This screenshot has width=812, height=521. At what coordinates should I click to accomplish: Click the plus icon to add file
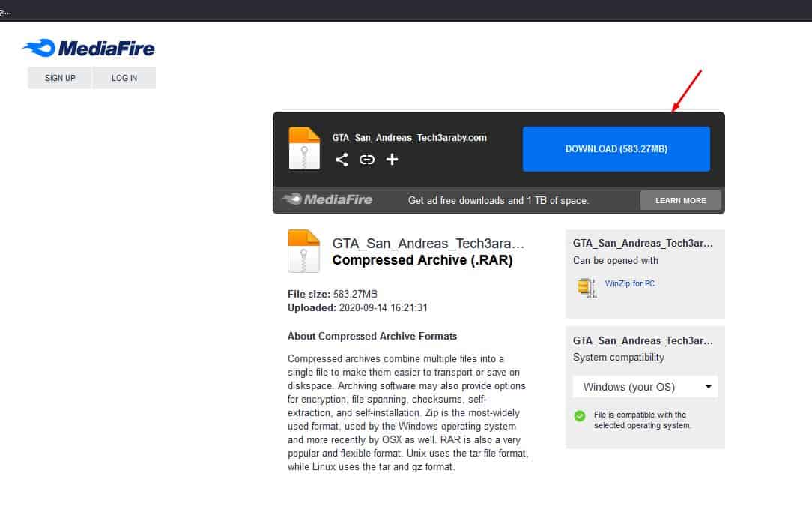tap(392, 160)
